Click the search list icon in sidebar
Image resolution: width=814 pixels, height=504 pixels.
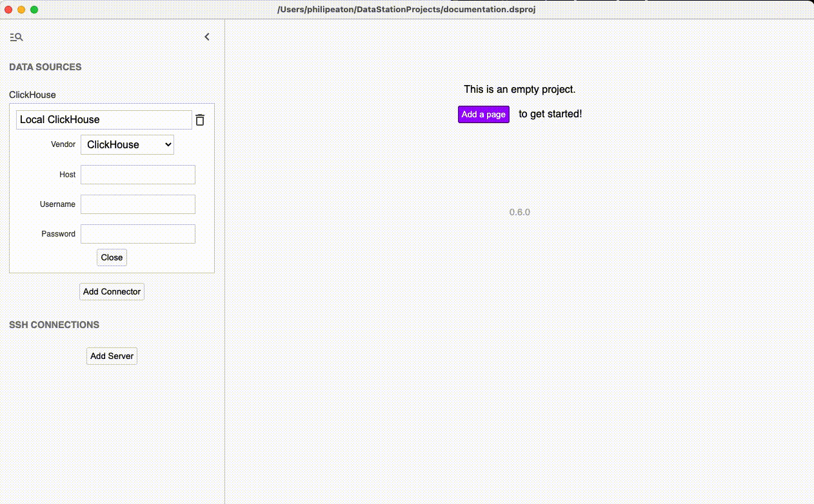coord(16,37)
